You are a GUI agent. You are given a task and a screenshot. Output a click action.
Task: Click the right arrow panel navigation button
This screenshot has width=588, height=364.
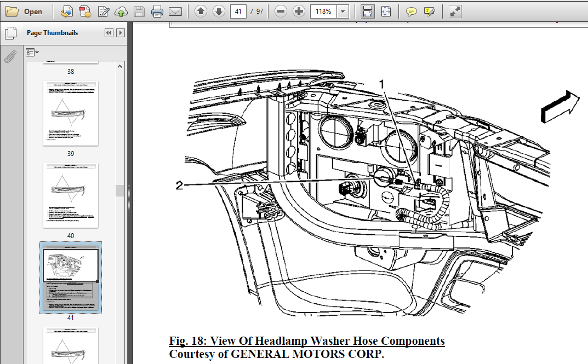pyautogui.click(x=121, y=33)
